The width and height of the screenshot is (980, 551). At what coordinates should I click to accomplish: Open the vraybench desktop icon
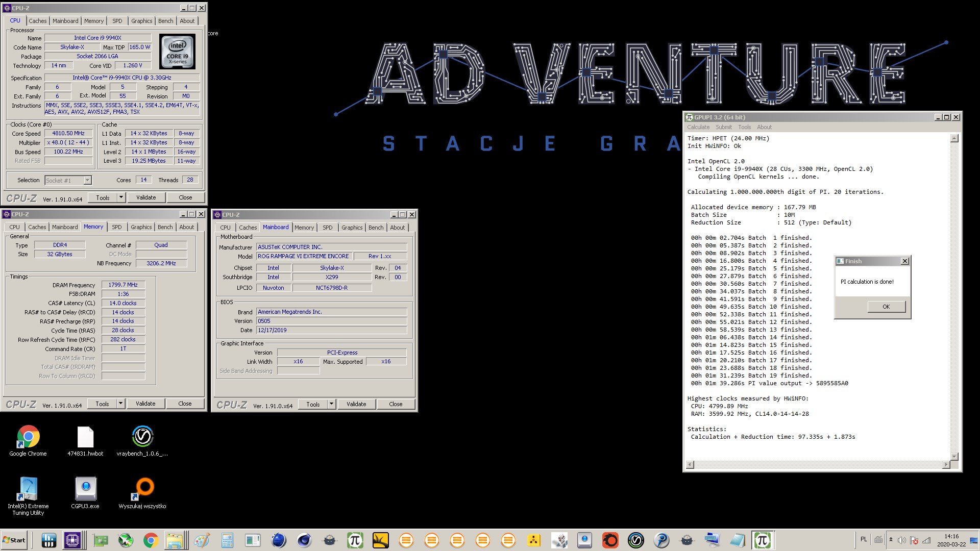[142, 441]
